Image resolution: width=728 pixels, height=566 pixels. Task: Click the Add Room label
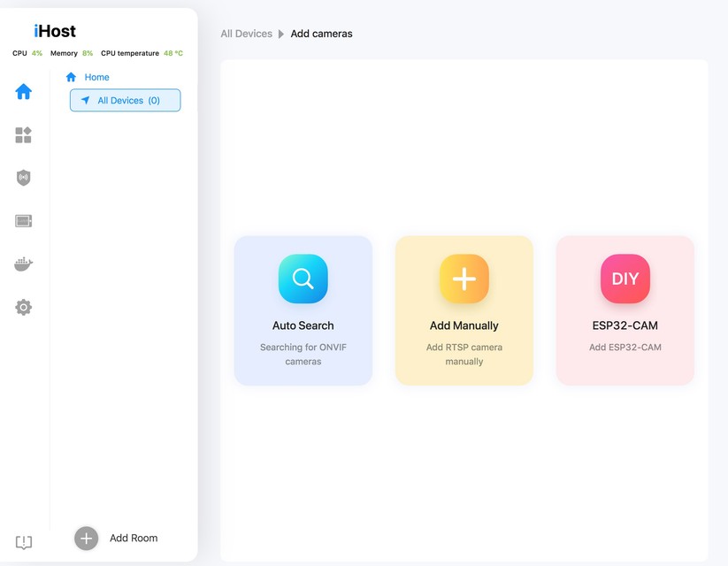coord(133,538)
